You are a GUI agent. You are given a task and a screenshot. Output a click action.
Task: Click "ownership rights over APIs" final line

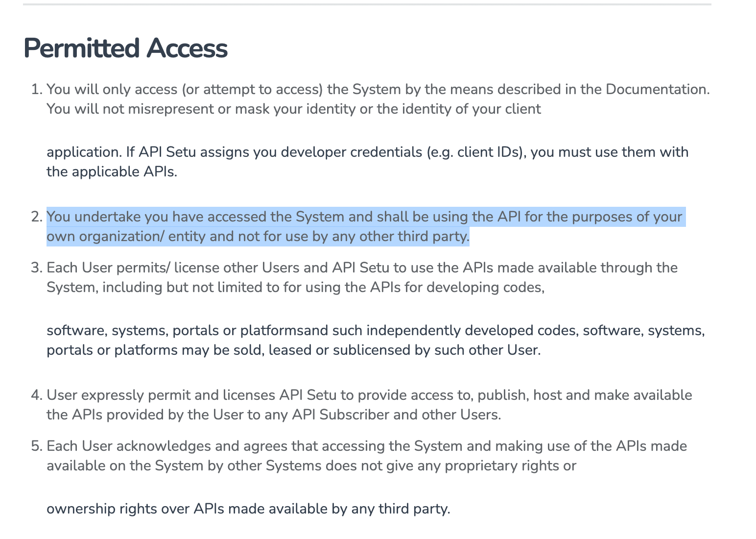pos(248,509)
